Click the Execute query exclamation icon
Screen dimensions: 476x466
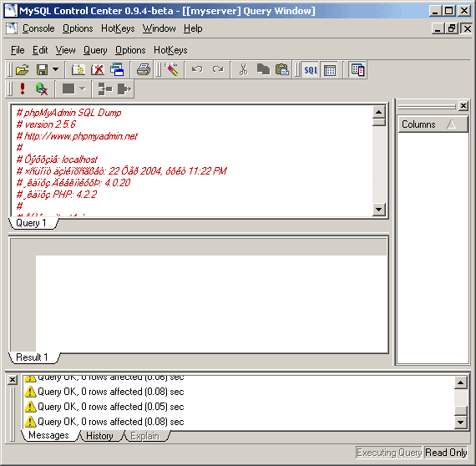[x=23, y=89]
